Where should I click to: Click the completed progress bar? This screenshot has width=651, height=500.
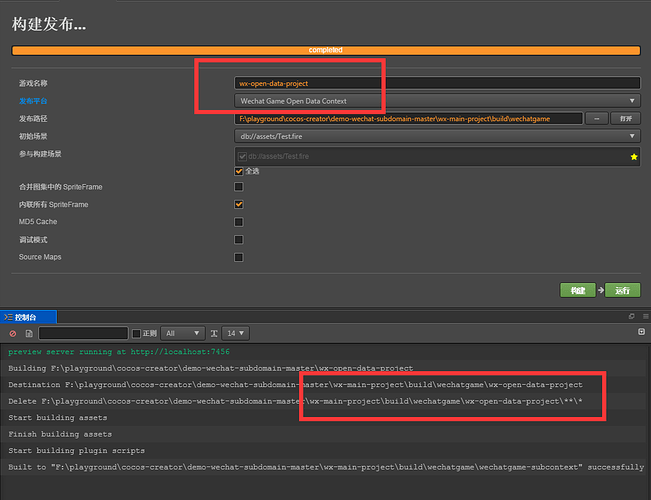pyautogui.click(x=326, y=50)
